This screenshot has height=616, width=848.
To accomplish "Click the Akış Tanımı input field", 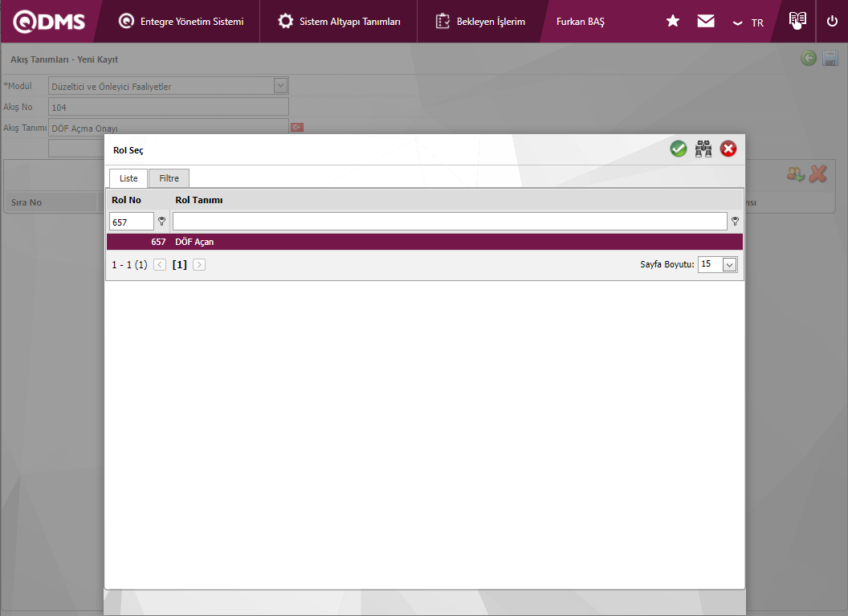I will coord(168,128).
